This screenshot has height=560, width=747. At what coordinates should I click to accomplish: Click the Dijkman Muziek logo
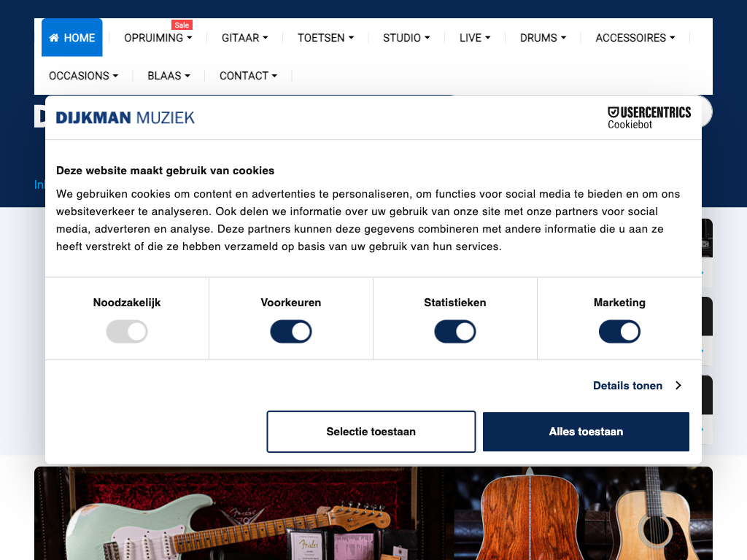pos(125,117)
